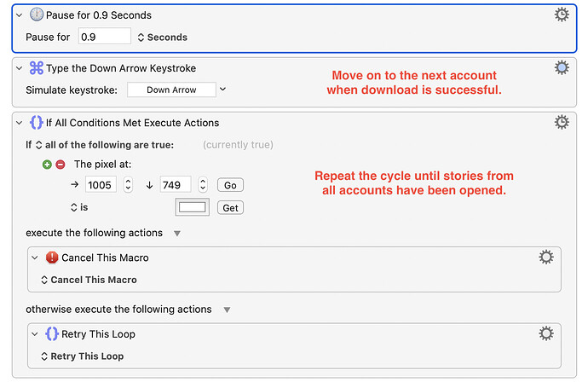The width and height of the screenshot is (588, 382).
Task: Click the horizontal coordinate stepper beside 1005
Action: pos(128,185)
